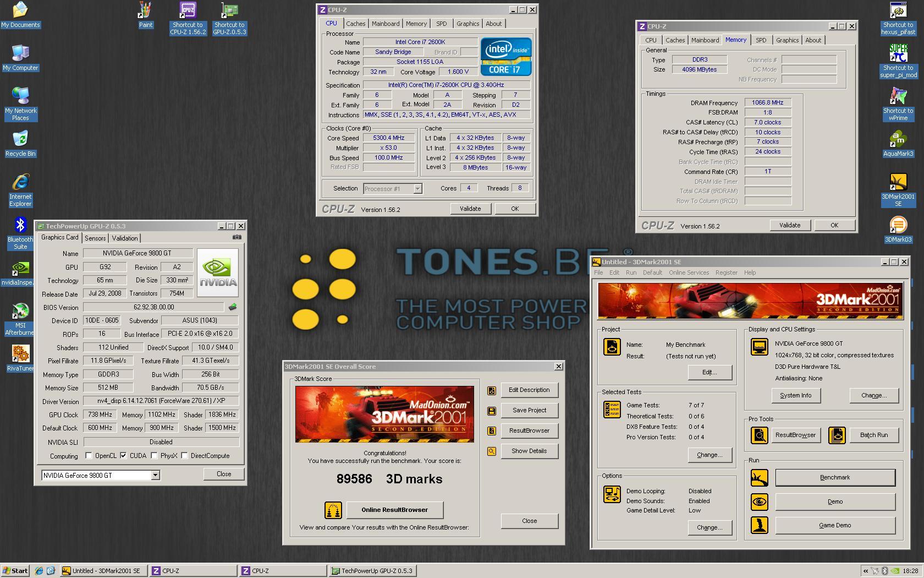924x578 pixels.
Task: Click Change... button under Selected Tests
Action: 710,455
